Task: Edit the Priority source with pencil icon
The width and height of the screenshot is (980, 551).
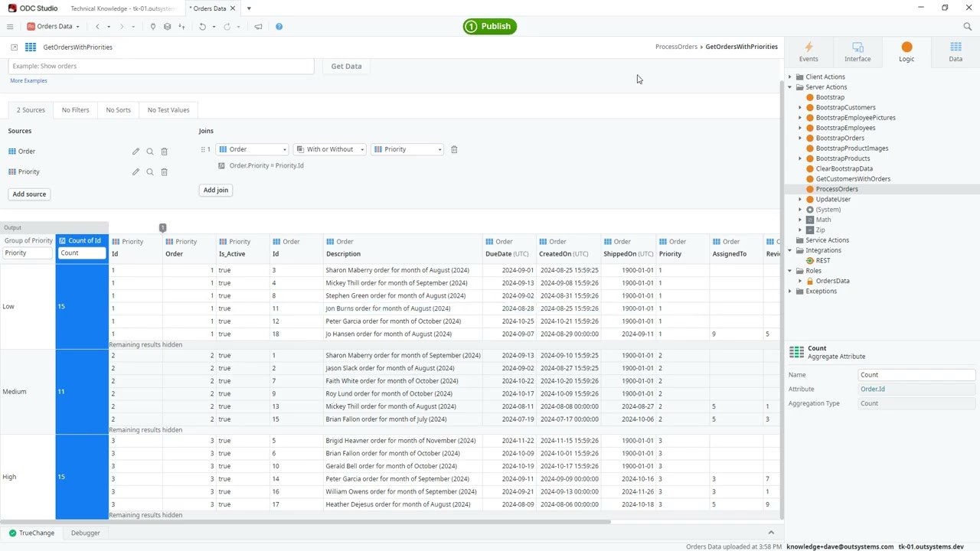Action: pos(136,172)
